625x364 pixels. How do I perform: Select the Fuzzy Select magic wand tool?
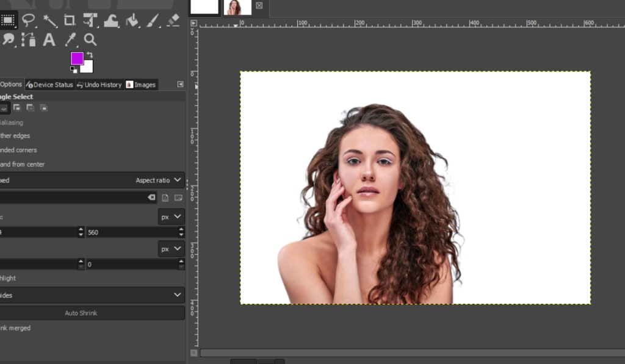(49, 20)
